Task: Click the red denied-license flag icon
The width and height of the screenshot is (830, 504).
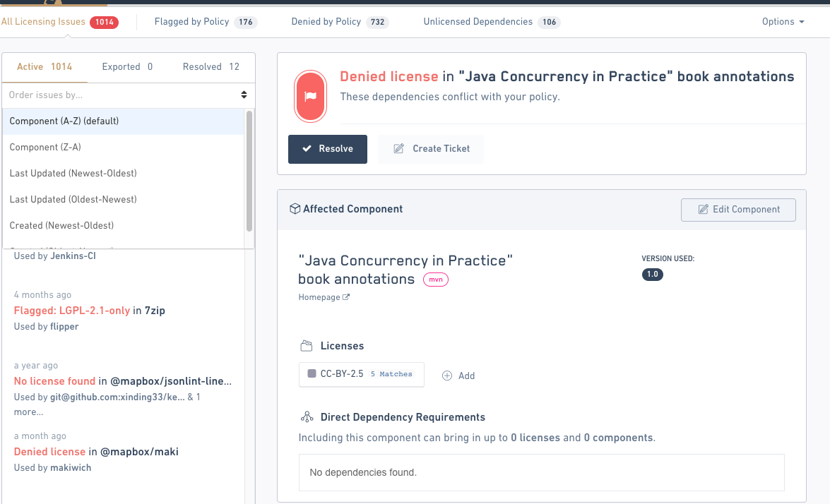Action: click(x=310, y=96)
